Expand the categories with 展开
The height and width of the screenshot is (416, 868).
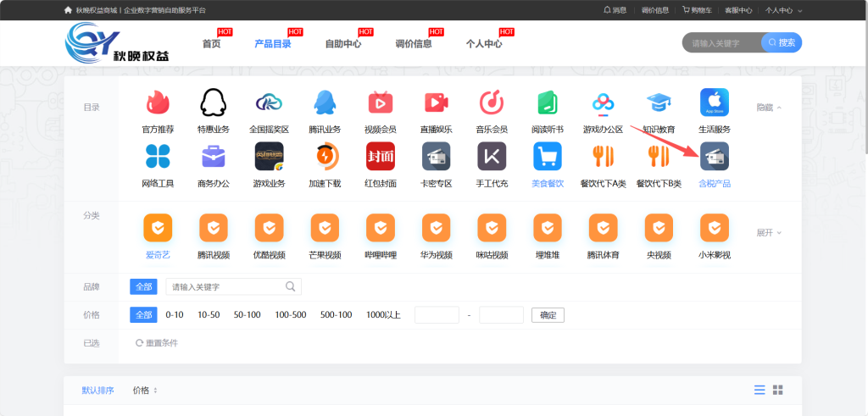point(768,232)
